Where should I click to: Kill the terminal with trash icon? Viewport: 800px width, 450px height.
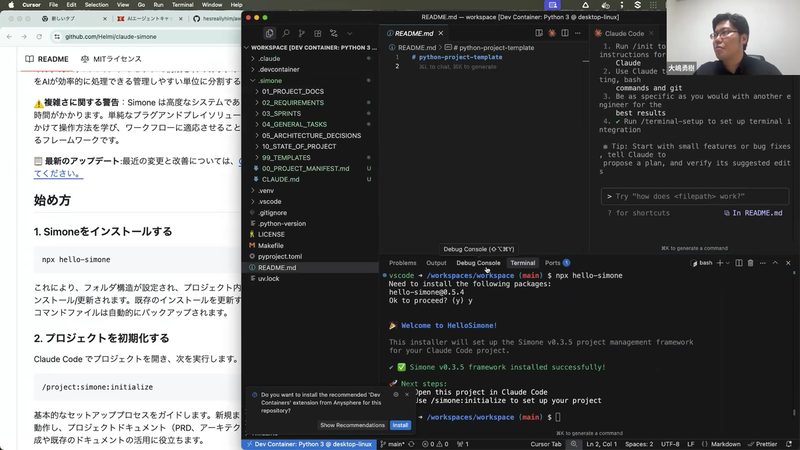tap(751, 263)
